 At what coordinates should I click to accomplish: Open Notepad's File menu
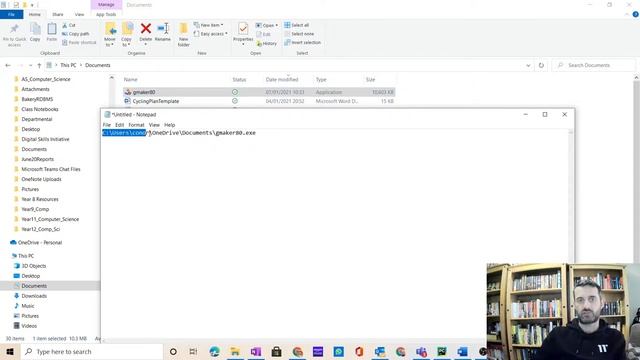click(x=107, y=125)
